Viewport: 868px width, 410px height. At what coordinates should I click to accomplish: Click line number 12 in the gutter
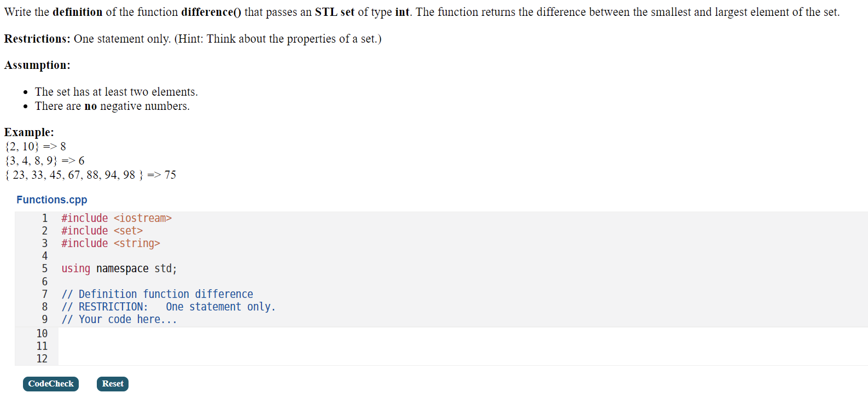click(x=42, y=359)
